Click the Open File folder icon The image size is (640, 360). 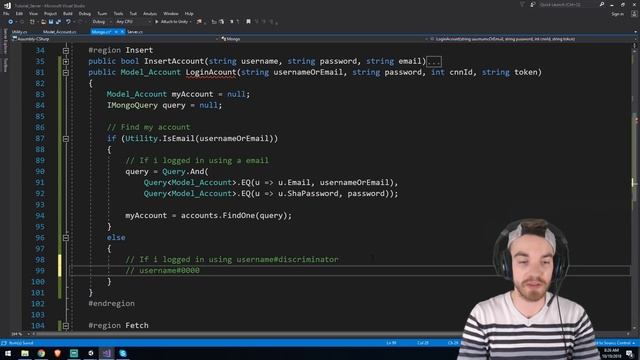tap(43, 22)
